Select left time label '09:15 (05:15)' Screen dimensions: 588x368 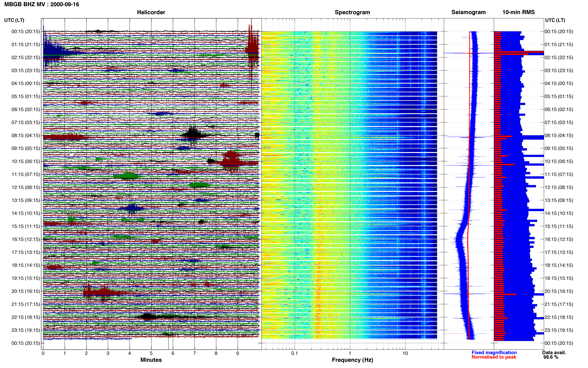26,148
